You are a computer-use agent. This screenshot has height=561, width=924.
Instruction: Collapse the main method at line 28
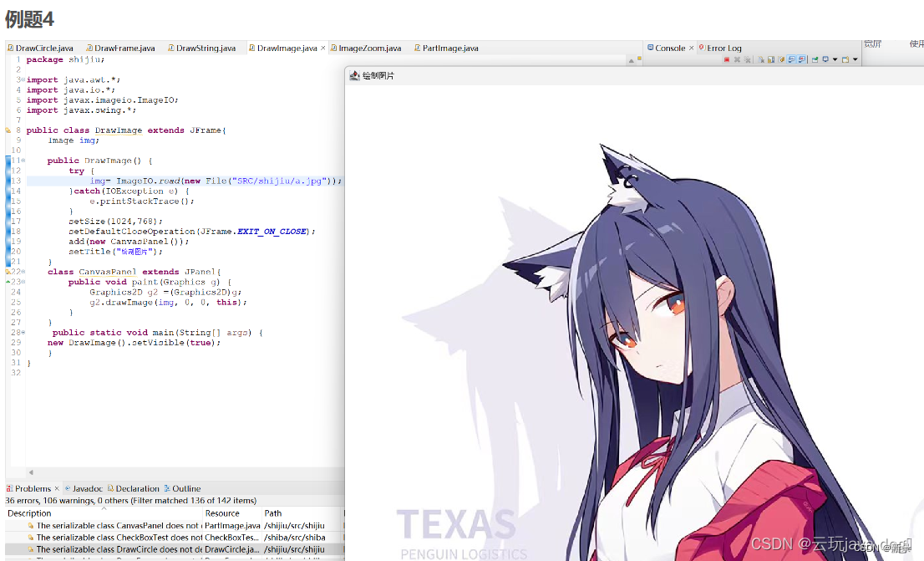[x=23, y=333]
